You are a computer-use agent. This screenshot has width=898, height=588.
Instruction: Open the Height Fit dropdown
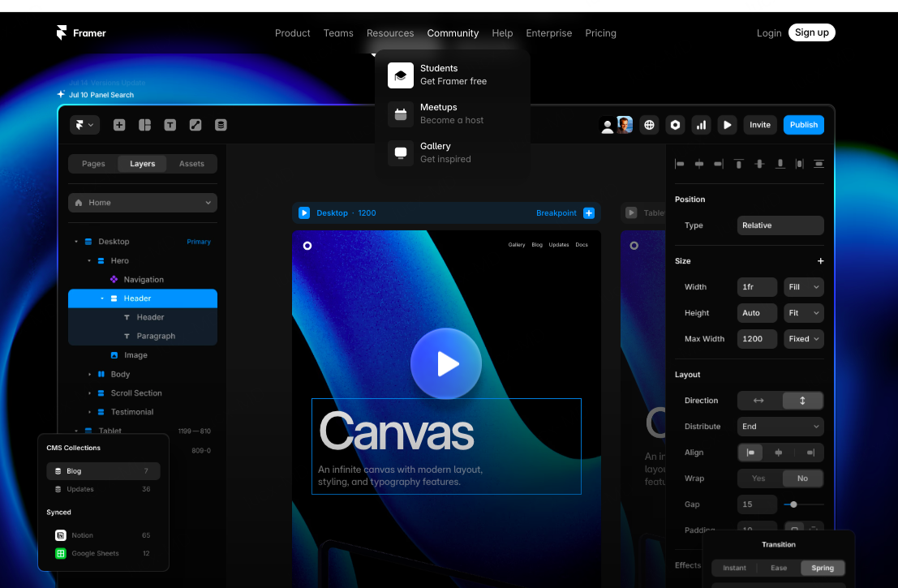pyautogui.click(x=804, y=313)
